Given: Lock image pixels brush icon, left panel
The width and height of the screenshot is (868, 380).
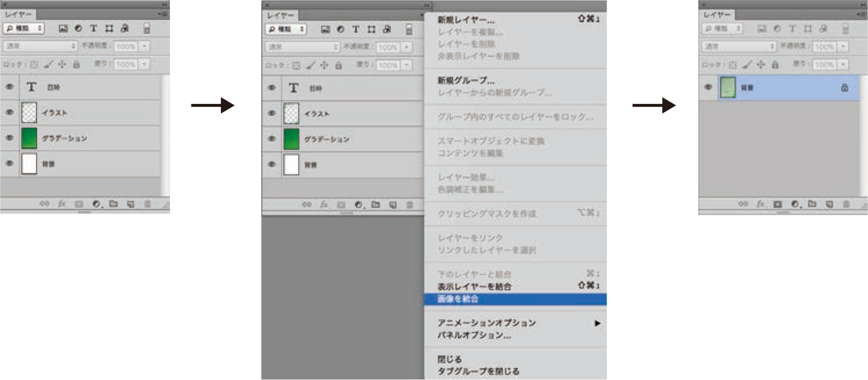Looking at the screenshot, I should 49,65.
